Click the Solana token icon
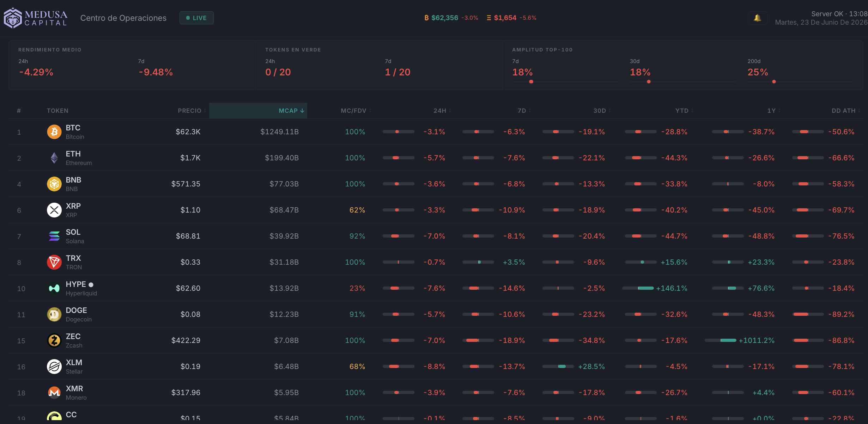 54,236
